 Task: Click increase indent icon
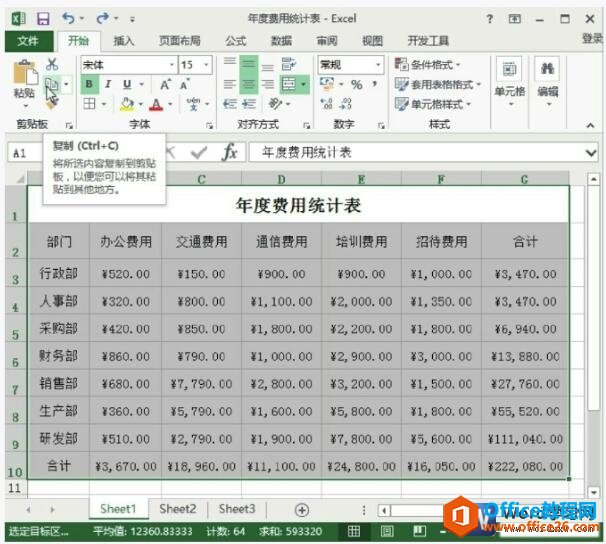point(249,104)
